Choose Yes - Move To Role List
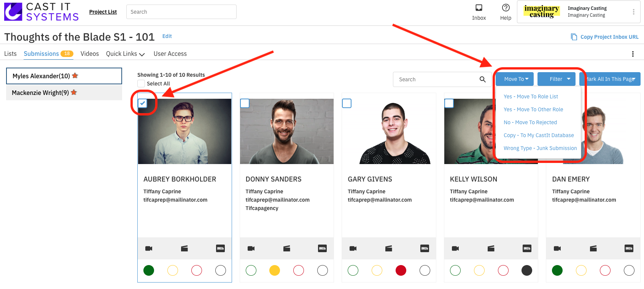Image resolution: width=644 pixels, height=289 pixels. pos(531,96)
